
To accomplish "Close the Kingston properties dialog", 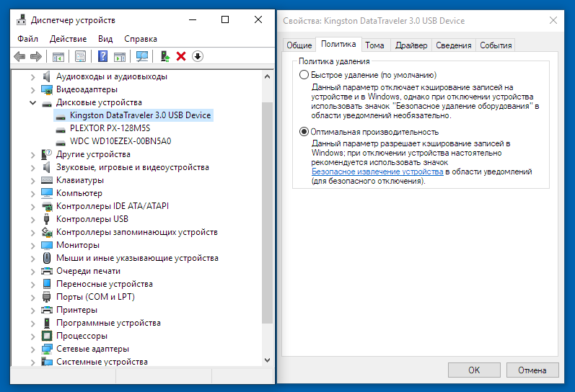I will tap(553, 20).
